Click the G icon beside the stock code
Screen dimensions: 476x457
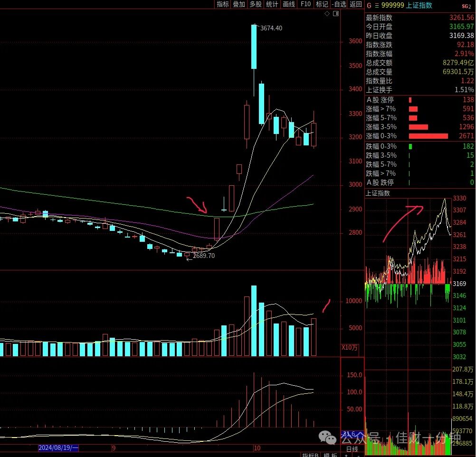[369, 5]
